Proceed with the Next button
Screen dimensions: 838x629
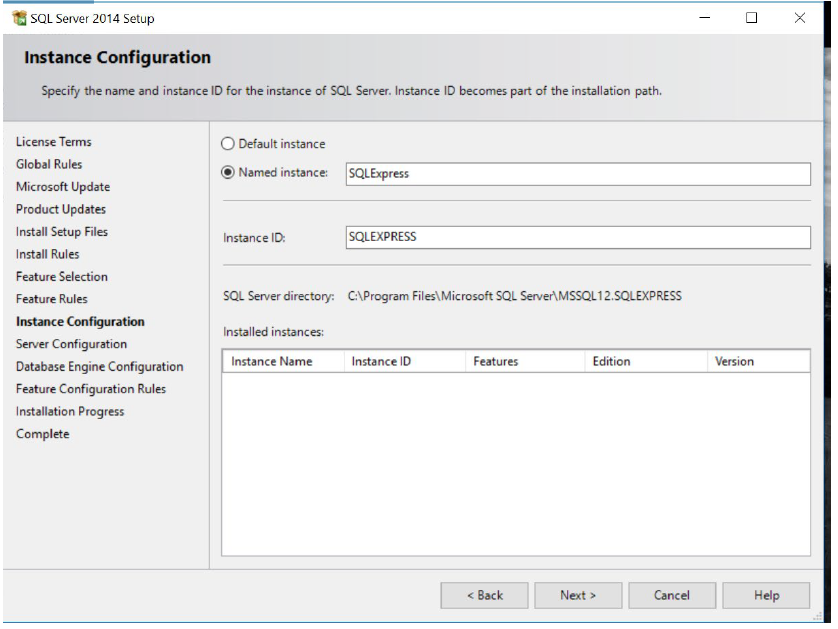point(578,595)
